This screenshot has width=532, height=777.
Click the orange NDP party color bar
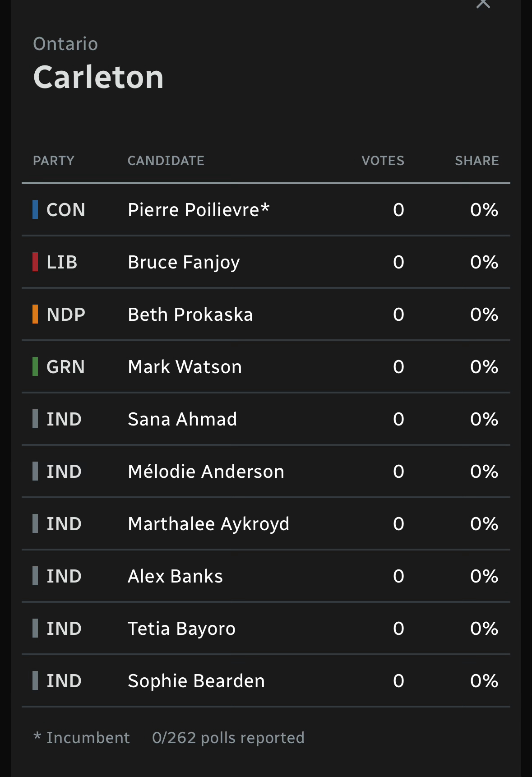[x=35, y=314]
